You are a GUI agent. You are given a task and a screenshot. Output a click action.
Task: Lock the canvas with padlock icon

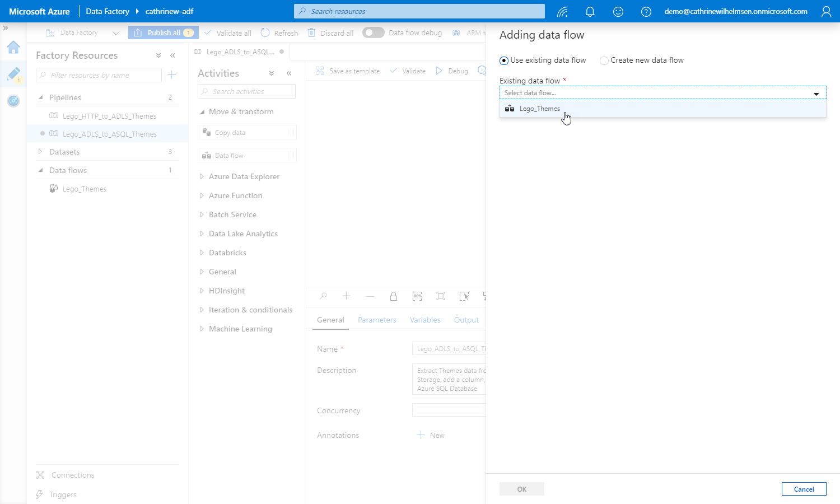(393, 296)
